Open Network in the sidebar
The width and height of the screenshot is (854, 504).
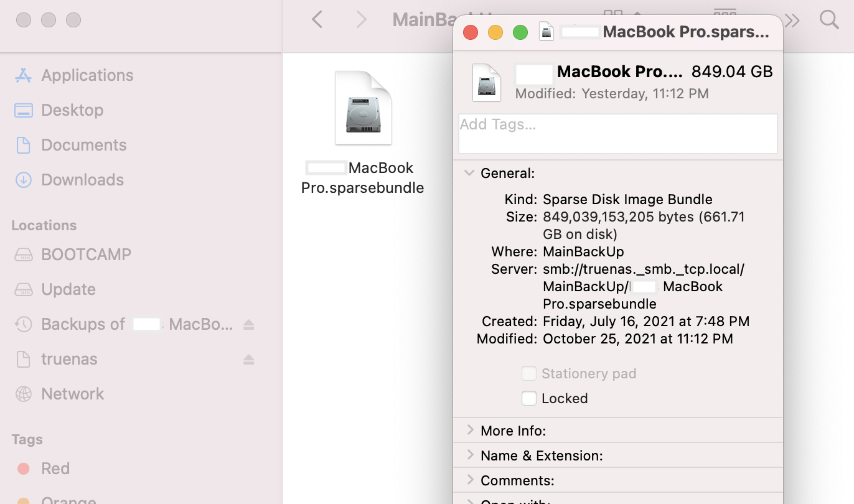click(73, 394)
